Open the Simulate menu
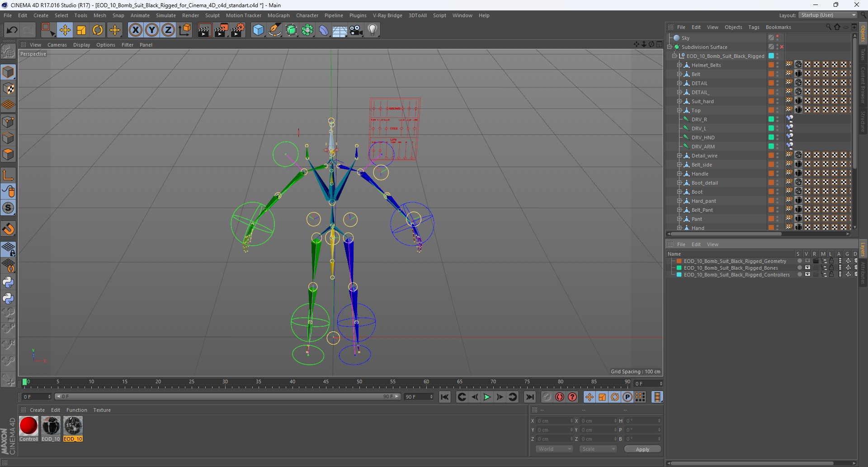 (166, 15)
